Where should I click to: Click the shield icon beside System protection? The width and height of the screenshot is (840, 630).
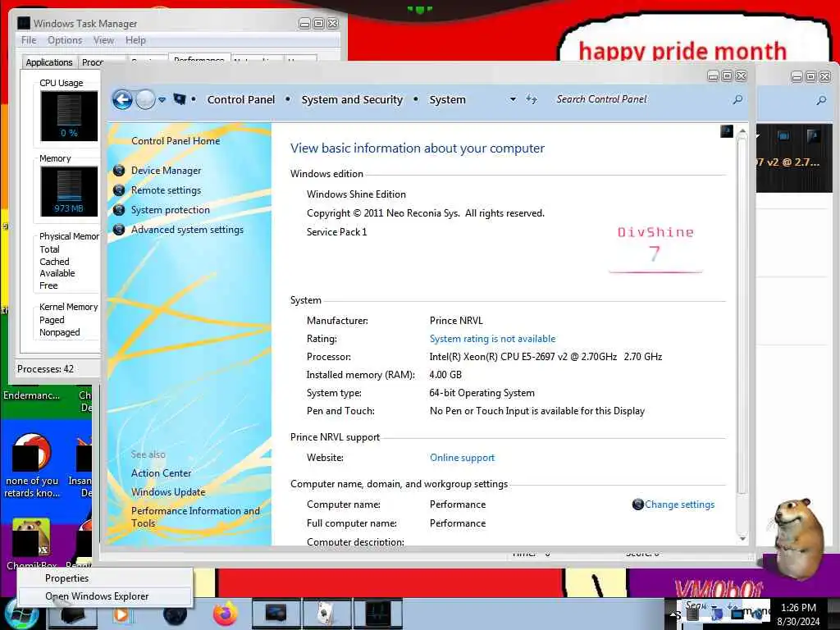[x=119, y=210]
